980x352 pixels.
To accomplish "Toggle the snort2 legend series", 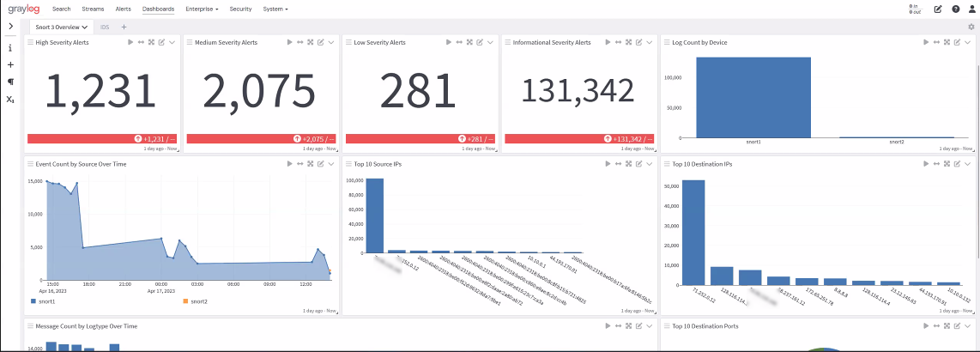I will tap(195, 301).
